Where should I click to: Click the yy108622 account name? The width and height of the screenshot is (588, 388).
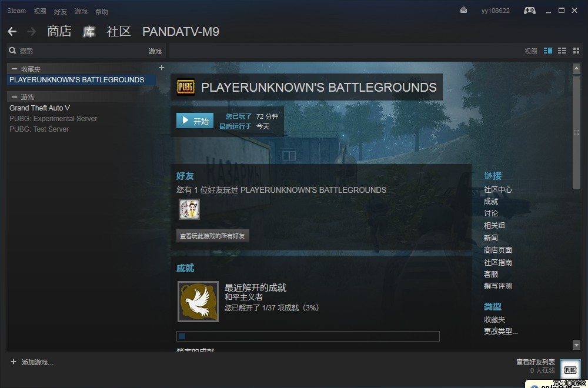point(495,11)
